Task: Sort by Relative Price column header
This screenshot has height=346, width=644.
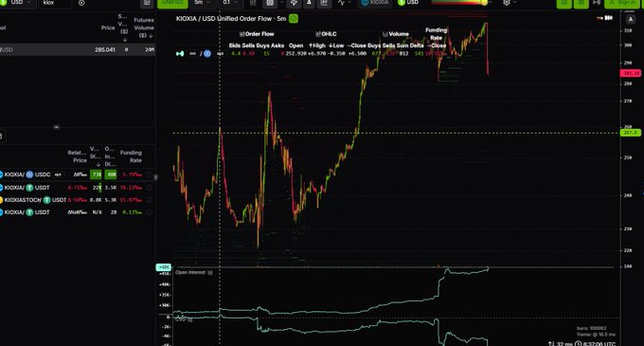Action: coord(78,156)
